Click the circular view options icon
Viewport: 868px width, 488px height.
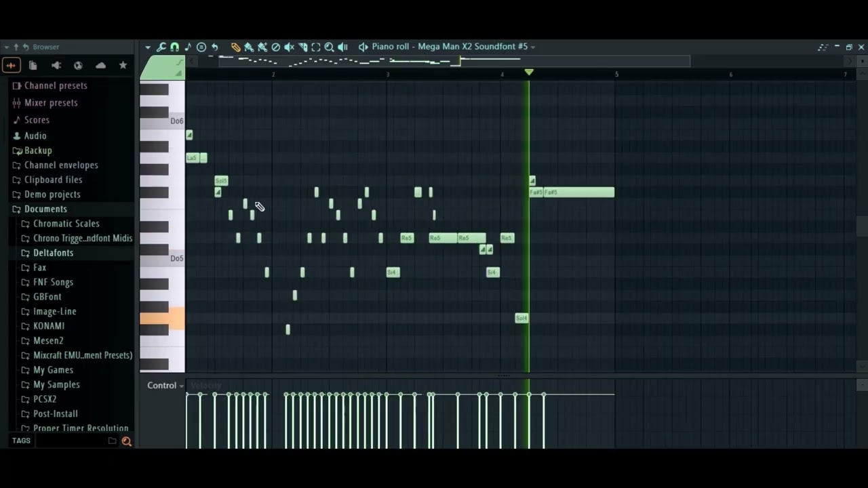pyautogui.click(x=201, y=47)
